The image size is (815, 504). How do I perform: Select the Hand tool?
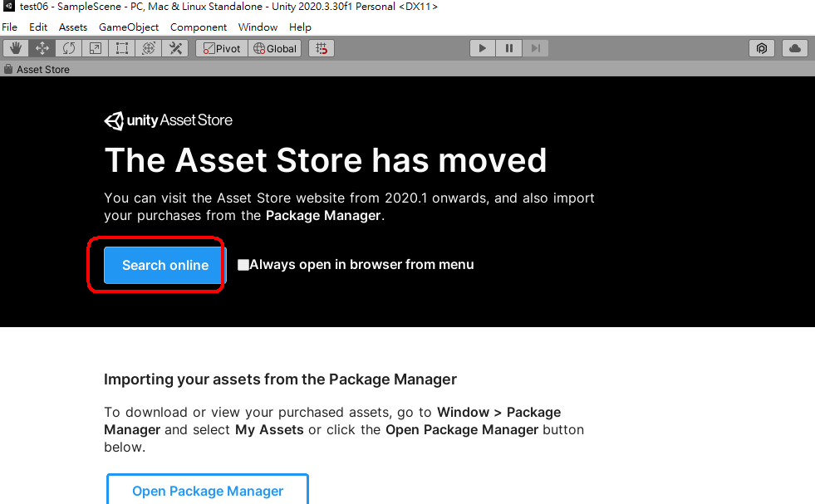[16, 48]
